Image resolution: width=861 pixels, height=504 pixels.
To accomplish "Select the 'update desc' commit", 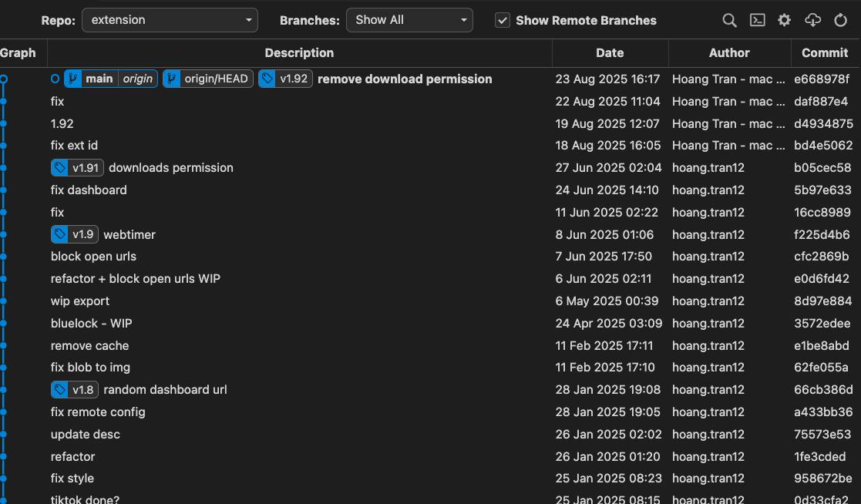I will coord(85,435).
